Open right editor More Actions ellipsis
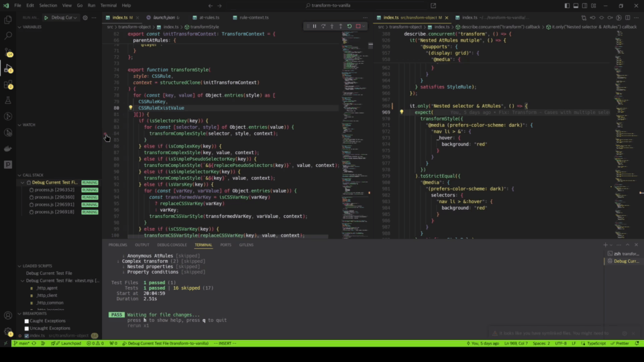The image size is (644, 362). tap(636, 17)
